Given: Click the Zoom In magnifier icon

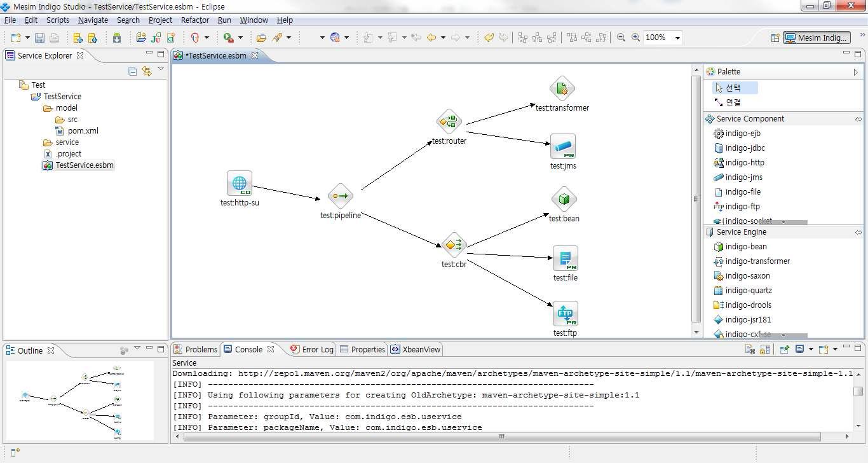Looking at the screenshot, I should pyautogui.click(x=635, y=38).
